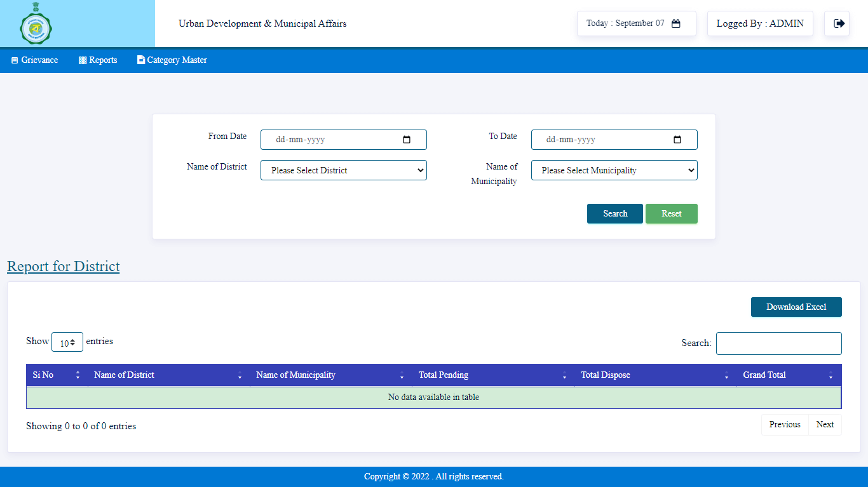Click the copyright footer text
868x487 pixels.
pos(434,477)
